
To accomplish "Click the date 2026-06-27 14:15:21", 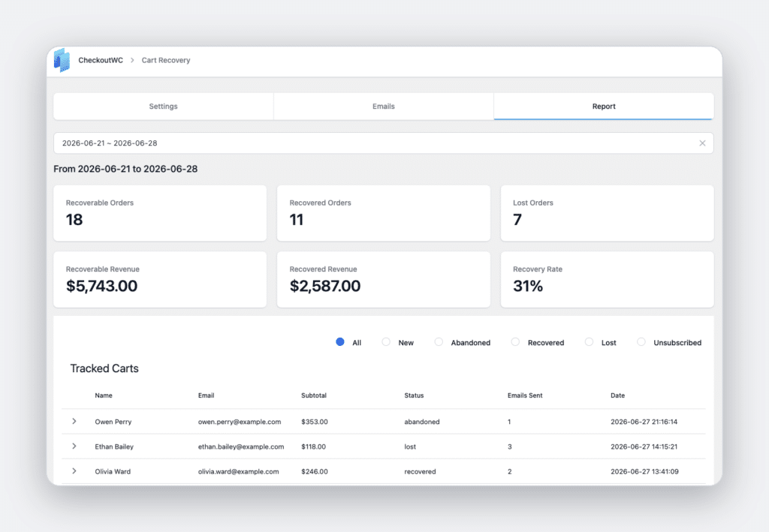I will (644, 446).
